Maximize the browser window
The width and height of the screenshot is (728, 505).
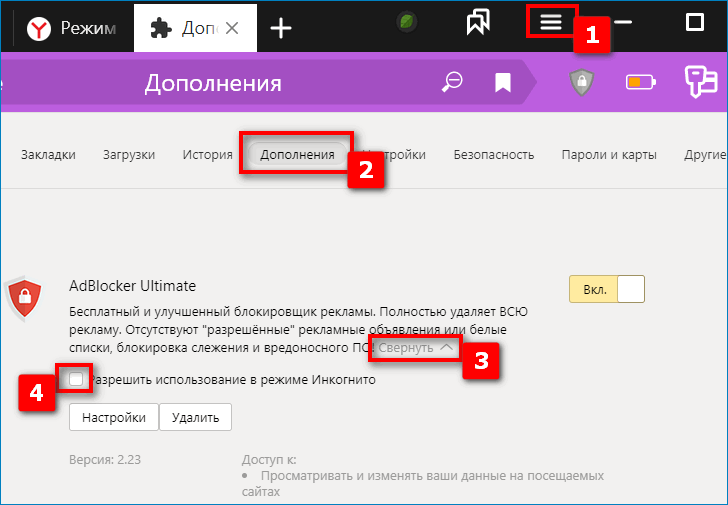pos(695,22)
